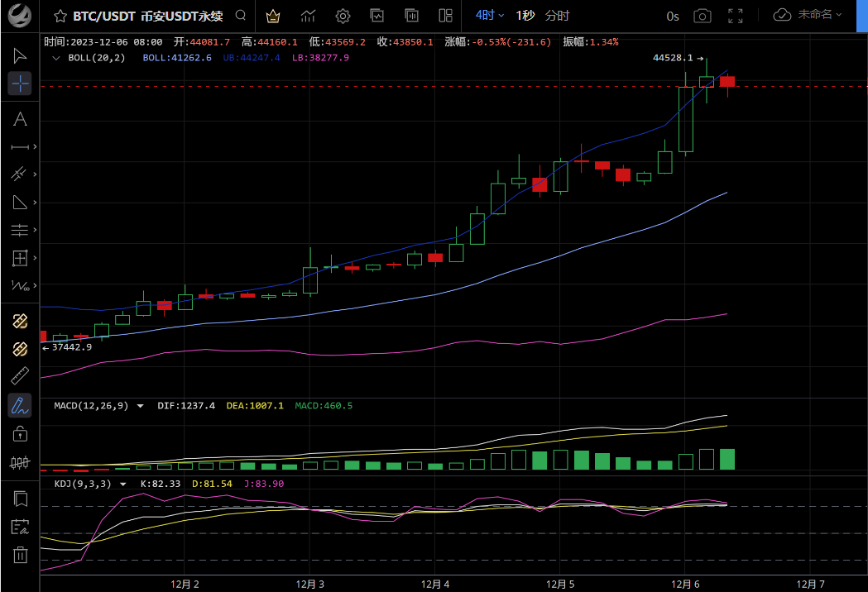Toggle lock drawings padlock

pos(20,434)
